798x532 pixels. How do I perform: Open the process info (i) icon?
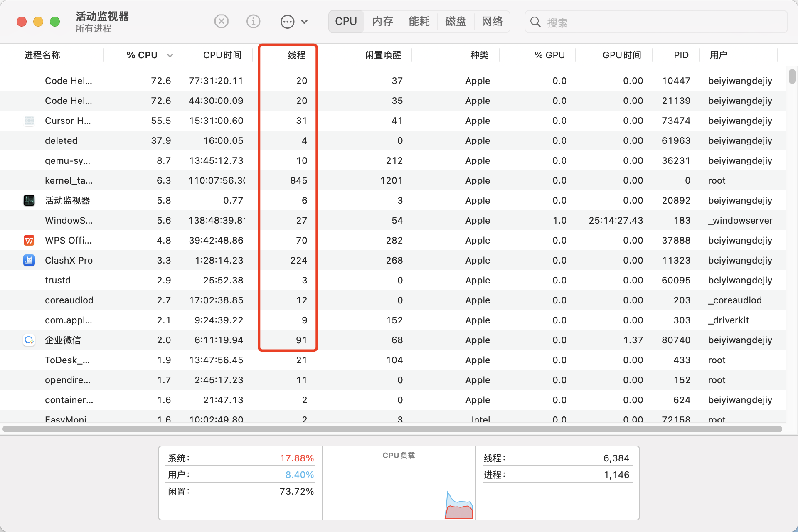point(253,21)
